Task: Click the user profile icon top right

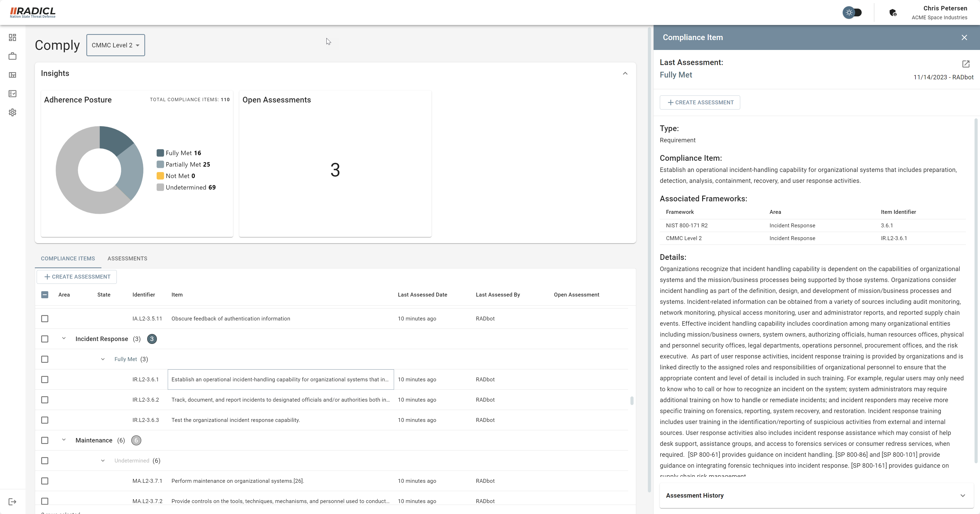Action: pos(893,12)
